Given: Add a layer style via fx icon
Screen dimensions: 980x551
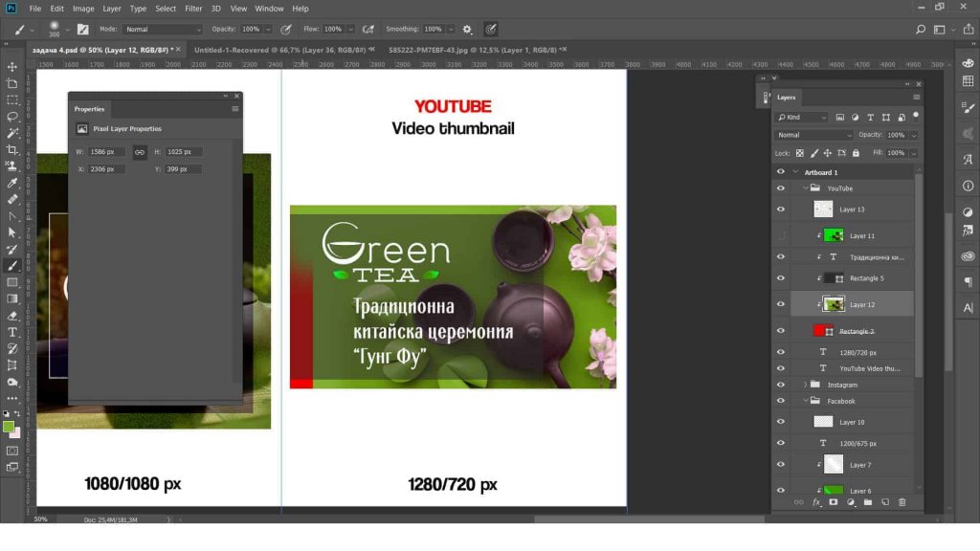Looking at the screenshot, I should coord(816,502).
